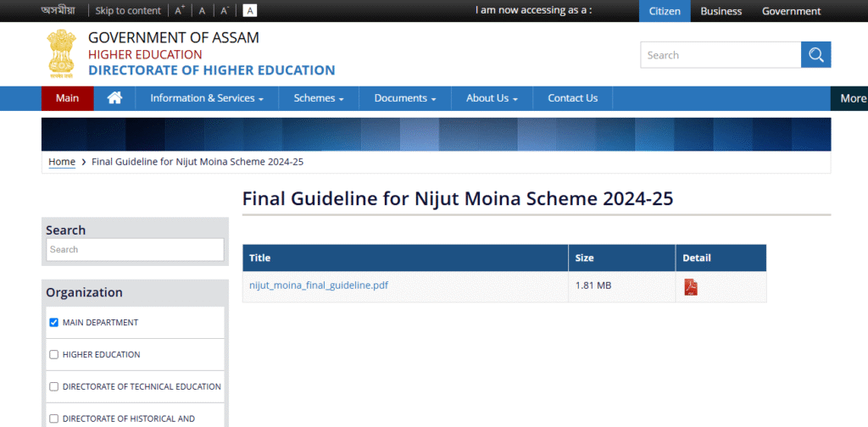
Task: Open nijut_moina_final_guideline.pdf link
Action: tap(319, 286)
